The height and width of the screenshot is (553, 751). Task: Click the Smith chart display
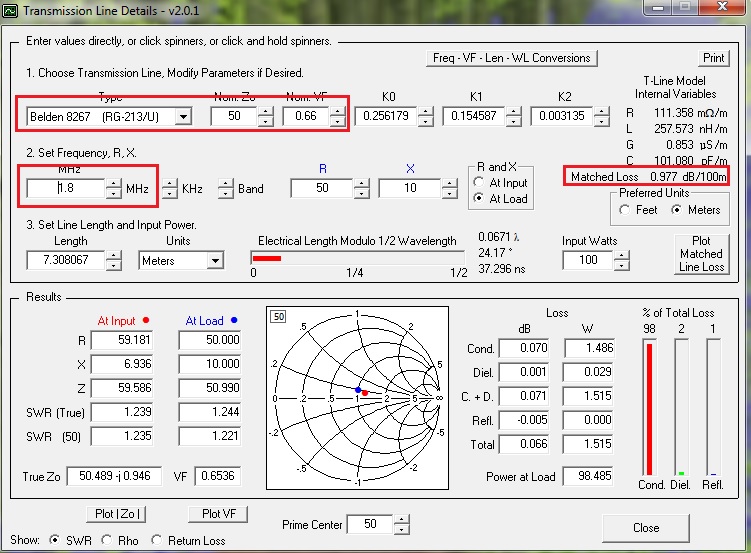(357, 398)
